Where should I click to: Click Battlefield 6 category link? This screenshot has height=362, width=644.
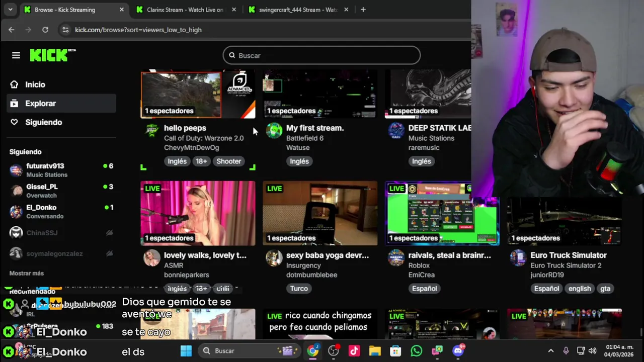[305, 138]
